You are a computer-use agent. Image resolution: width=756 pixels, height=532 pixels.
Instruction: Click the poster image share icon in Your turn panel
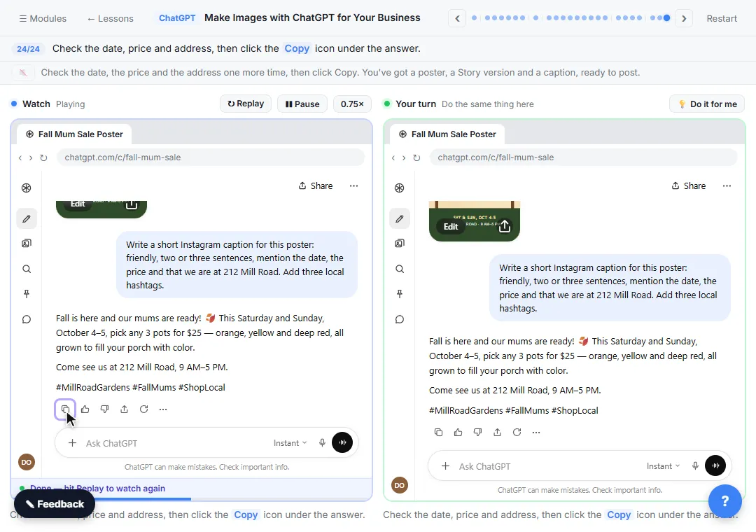coord(504,225)
